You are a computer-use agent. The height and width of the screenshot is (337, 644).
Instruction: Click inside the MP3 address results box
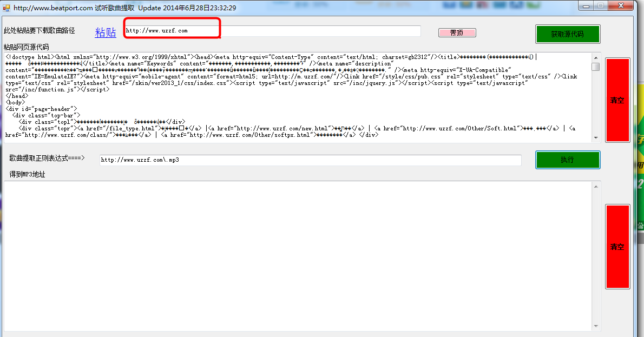pos(298,256)
